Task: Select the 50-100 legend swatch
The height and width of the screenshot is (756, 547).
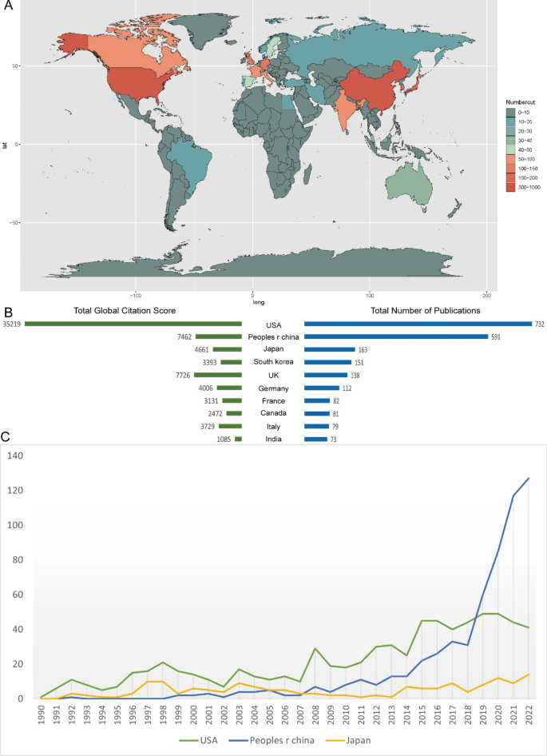Action: click(511, 159)
